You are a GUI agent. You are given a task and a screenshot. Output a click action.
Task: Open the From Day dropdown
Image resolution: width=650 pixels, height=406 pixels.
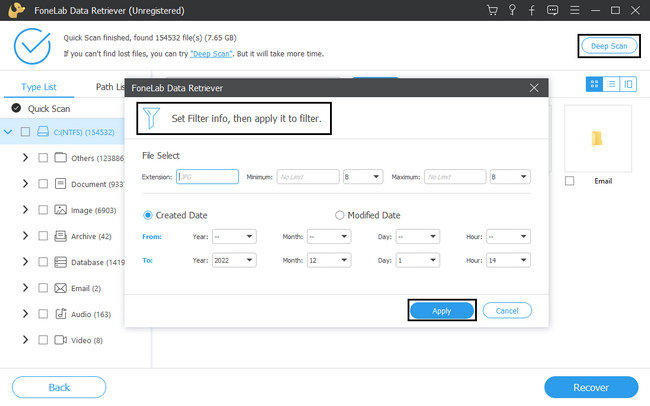point(418,236)
